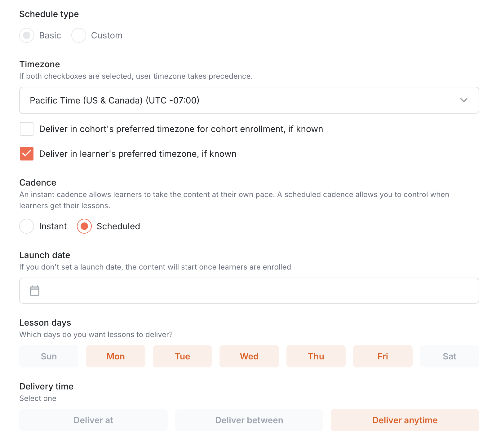Select the Custom schedule type radio
Screen dimensions: 496x448
click(x=79, y=35)
